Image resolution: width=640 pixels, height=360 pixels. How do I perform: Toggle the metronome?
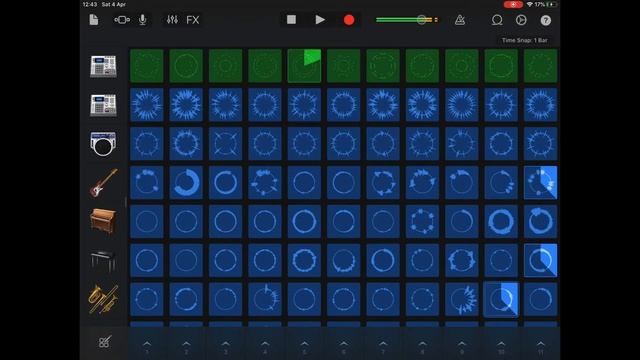pos(460,20)
